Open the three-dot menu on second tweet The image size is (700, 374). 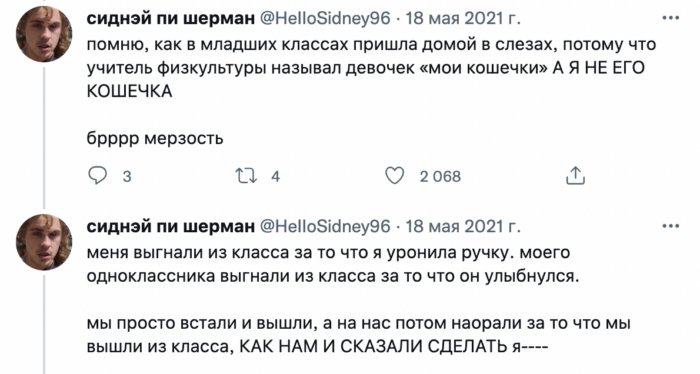671,226
